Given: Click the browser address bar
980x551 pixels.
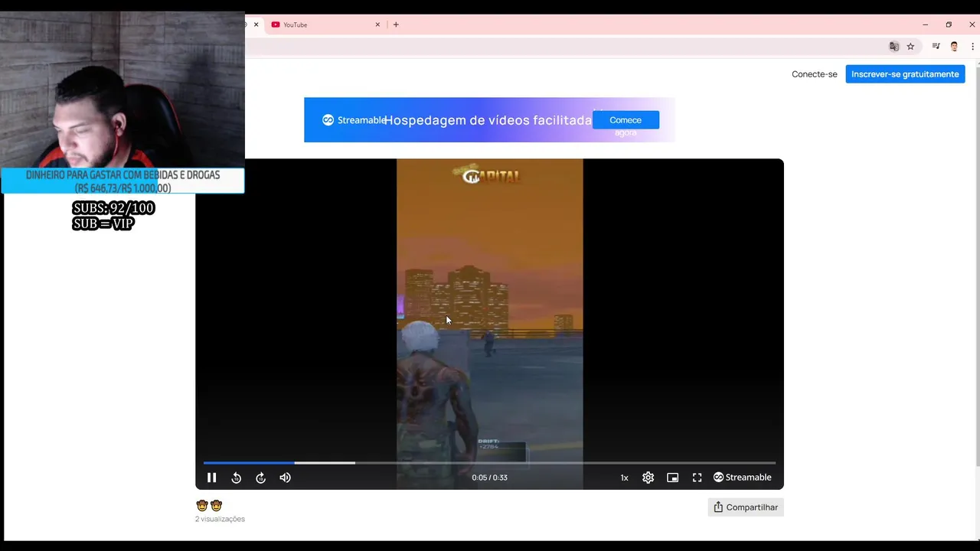Looking at the screenshot, I should click(x=565, y=47).
